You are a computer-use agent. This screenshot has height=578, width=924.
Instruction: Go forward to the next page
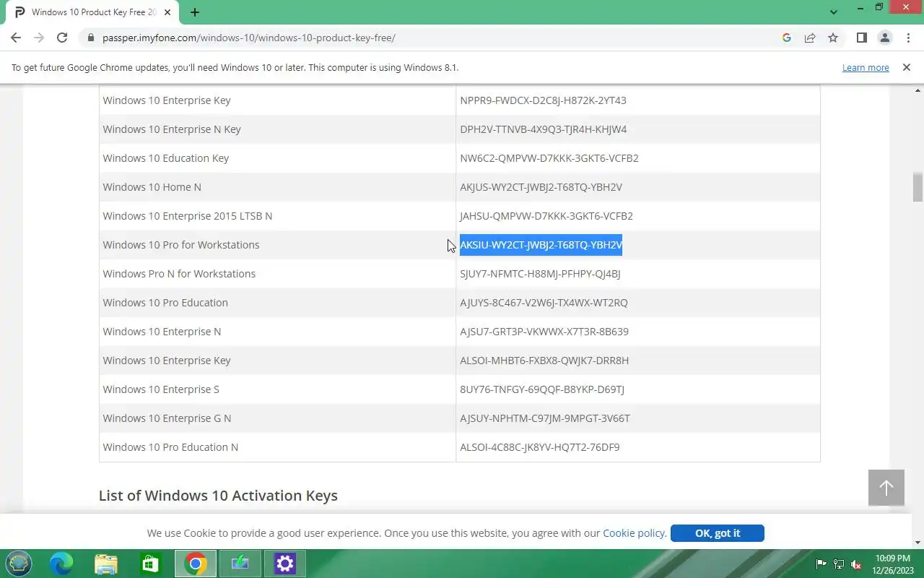point(39,38)
